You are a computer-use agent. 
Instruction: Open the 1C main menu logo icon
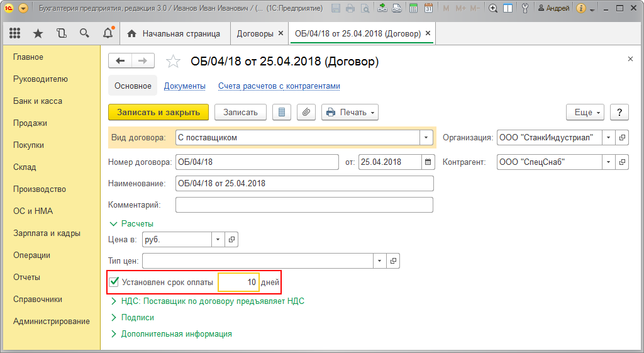tap(9, 8)
